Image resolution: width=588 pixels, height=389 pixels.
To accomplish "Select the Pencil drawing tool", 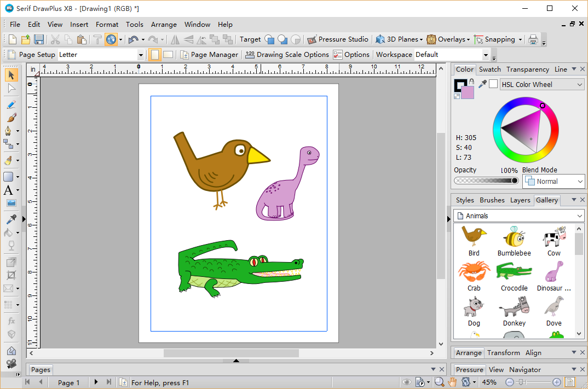I will click(x=11, y=104).
